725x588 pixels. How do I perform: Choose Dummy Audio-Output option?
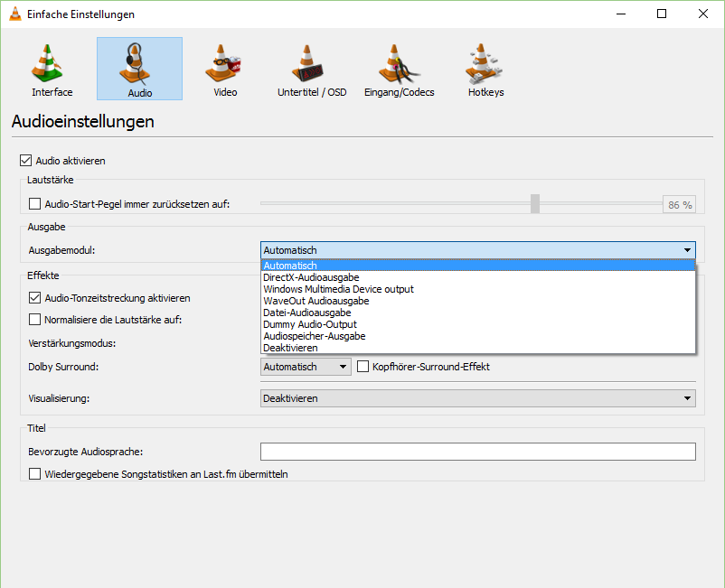477,324
